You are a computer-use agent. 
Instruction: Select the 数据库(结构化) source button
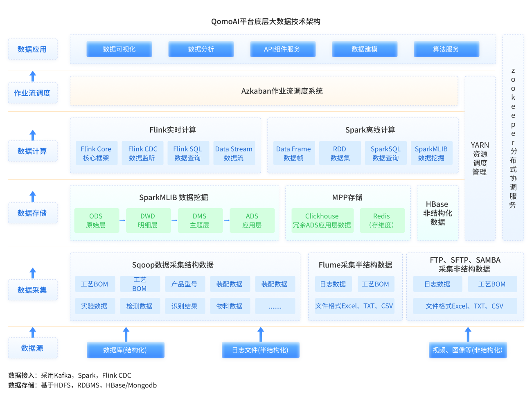(125, 350)
